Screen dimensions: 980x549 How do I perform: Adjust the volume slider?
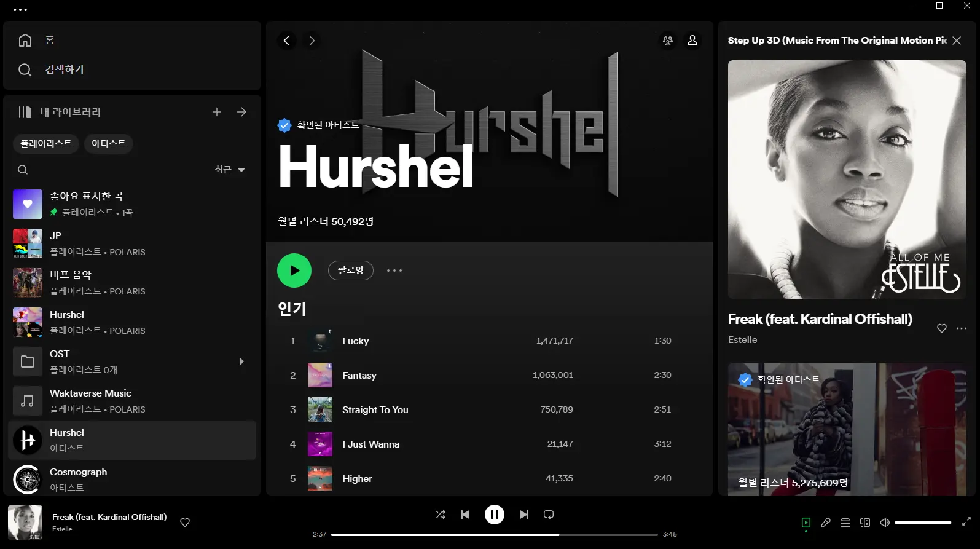(923, 523)
